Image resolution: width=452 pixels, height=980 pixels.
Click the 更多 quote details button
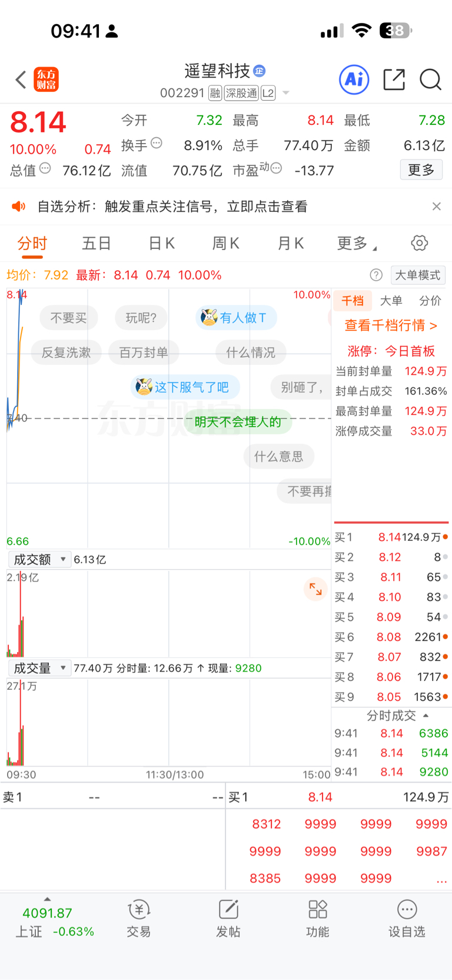[x=421, y=170]
